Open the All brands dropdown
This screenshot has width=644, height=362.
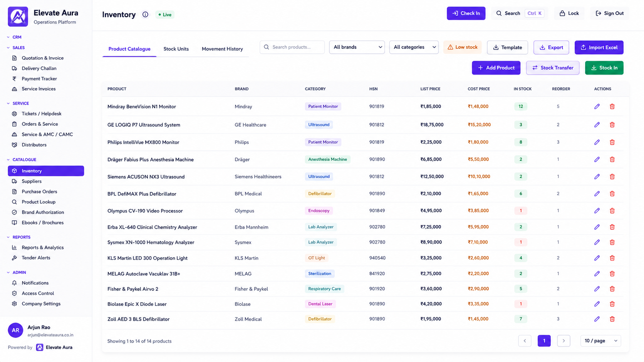(357, 47)
